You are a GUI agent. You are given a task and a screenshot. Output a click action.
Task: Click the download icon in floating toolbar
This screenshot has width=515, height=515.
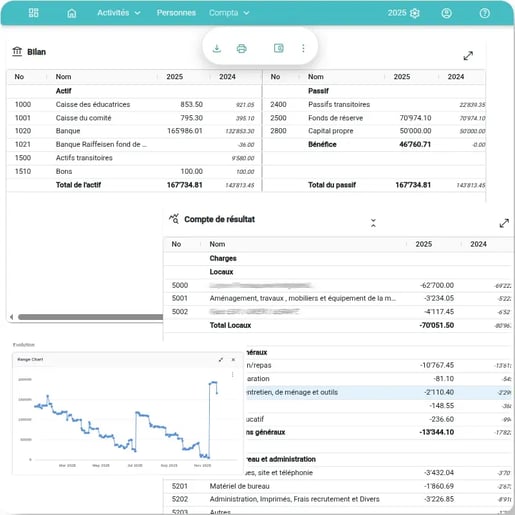(217, 48)
